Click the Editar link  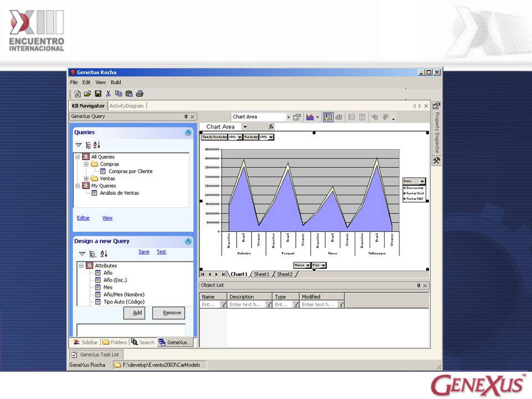[x=83, y=218]
